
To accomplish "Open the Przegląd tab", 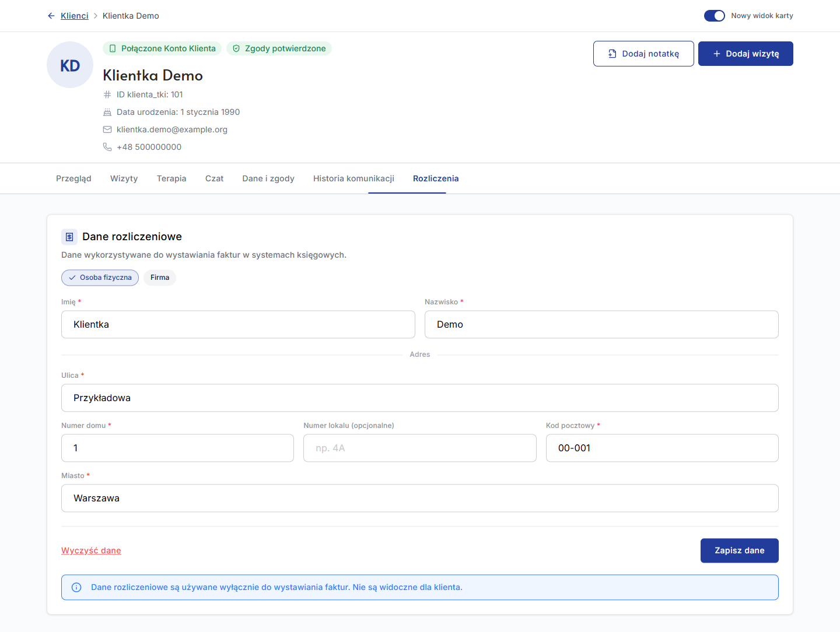I will 73,178.
